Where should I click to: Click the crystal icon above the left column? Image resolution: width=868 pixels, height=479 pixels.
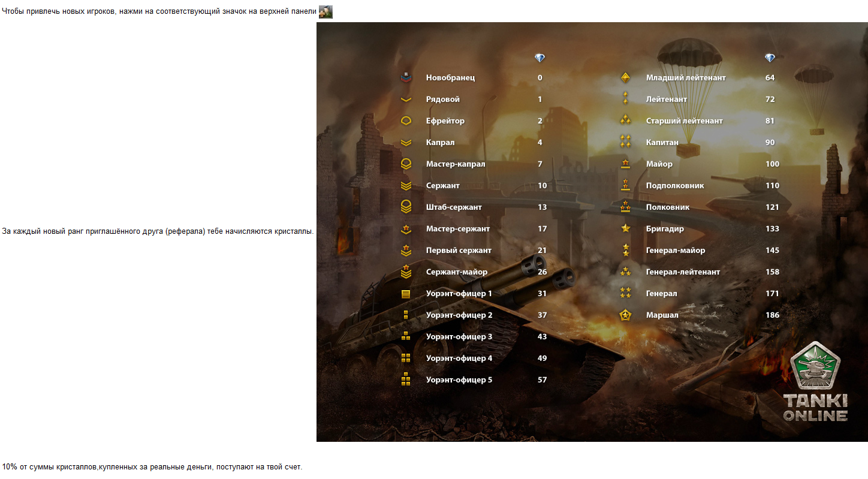click(x=540, y=58)
